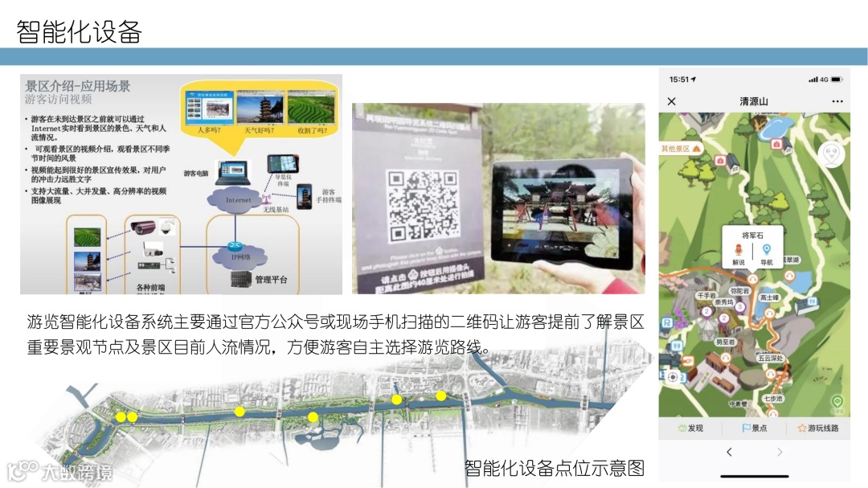Select the 景区介绍-应用场景 heading

78,86
